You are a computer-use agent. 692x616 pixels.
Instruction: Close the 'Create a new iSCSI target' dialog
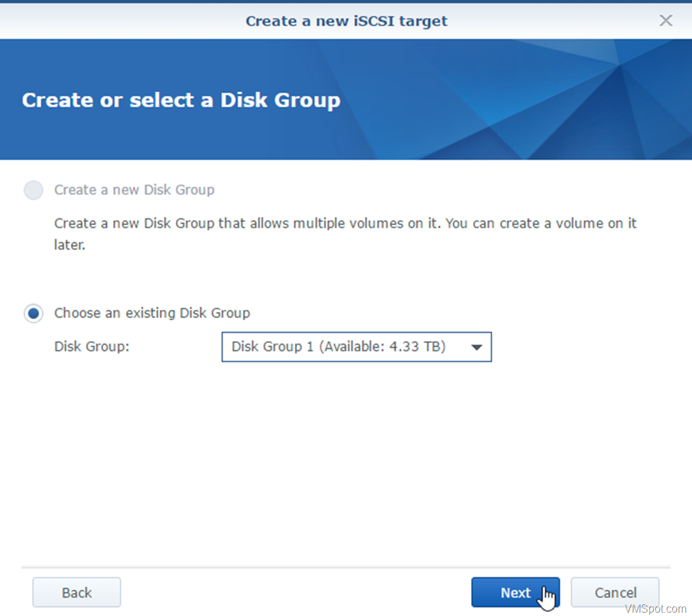[x=665, y=20]
